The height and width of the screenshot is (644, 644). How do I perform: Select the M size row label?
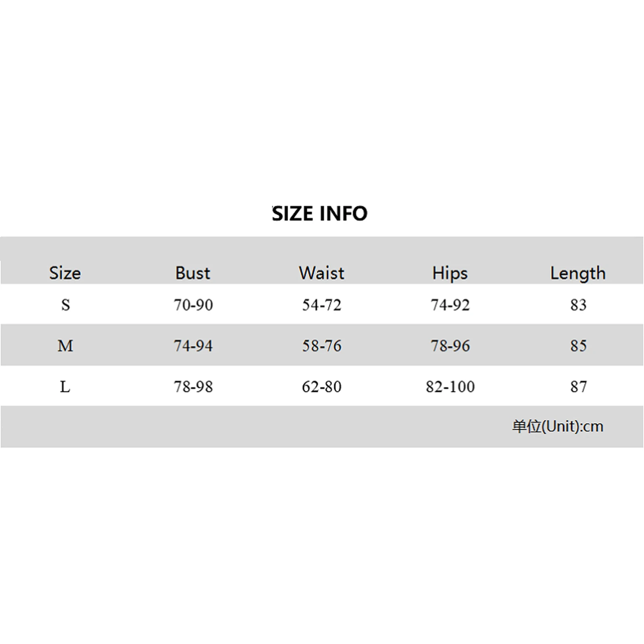click(65, 346)
